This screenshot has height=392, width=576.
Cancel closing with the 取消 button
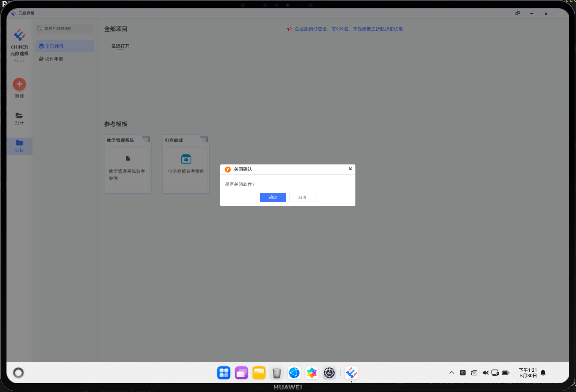(x=302, y=197)
